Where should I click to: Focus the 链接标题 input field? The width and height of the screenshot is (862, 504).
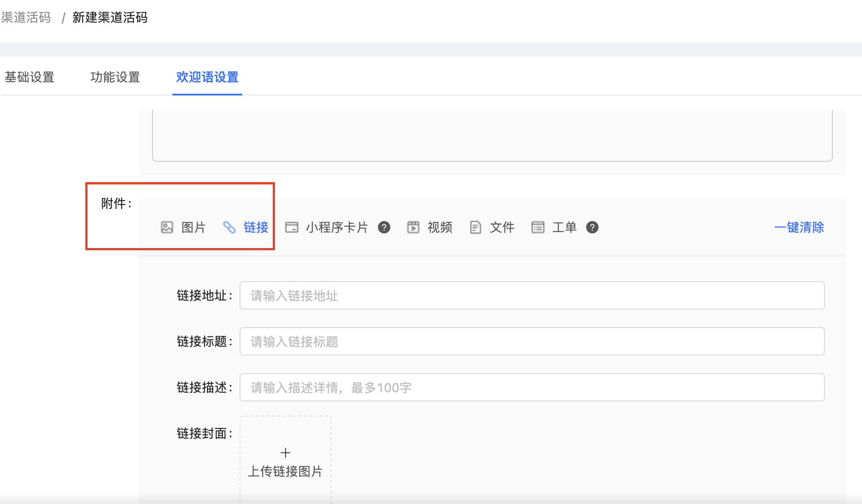532,341
